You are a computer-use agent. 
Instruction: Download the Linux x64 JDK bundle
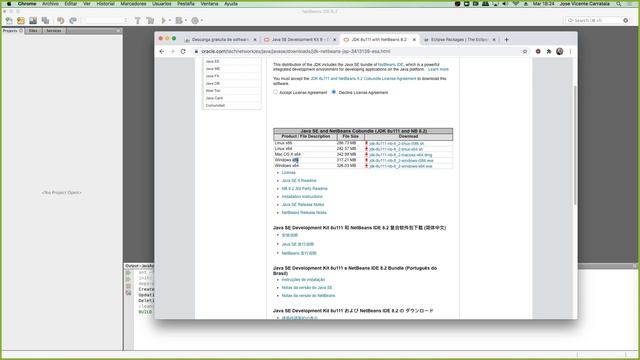pos(396,149)
